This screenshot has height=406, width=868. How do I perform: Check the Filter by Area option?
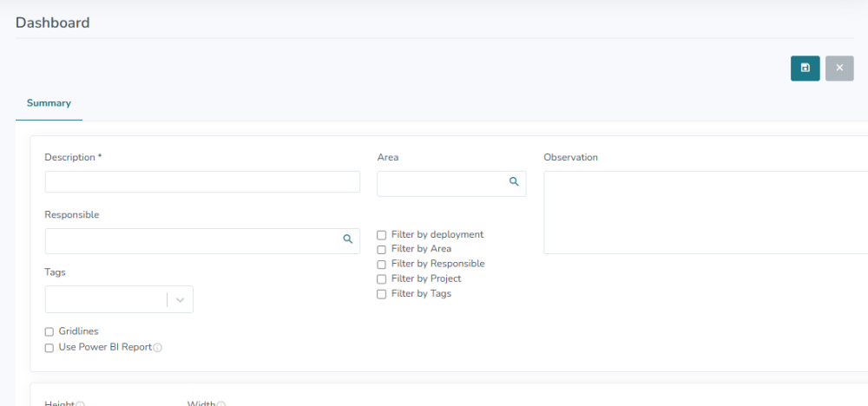point(382,250)
